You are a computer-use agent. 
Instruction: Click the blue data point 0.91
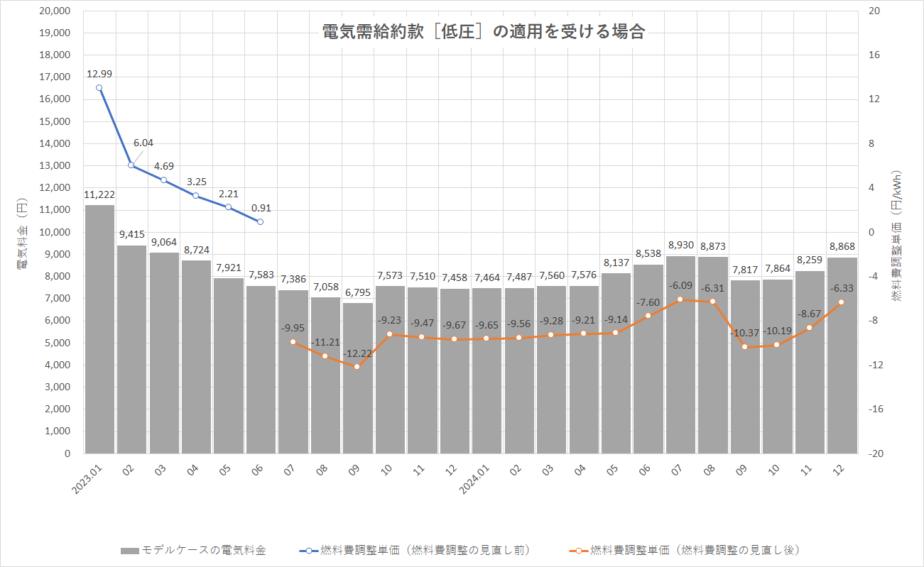coord(260,221)
